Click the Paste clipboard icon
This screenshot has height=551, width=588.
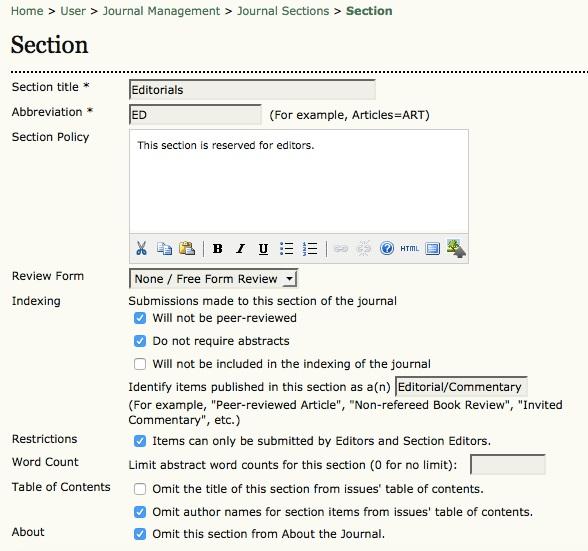pos(187,248)
